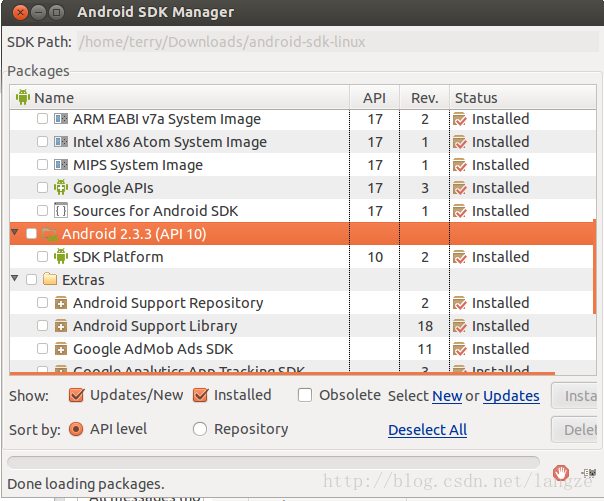Collapse the Extras group
The height and width of the screenshot is (501, 604).
[15, 278]
